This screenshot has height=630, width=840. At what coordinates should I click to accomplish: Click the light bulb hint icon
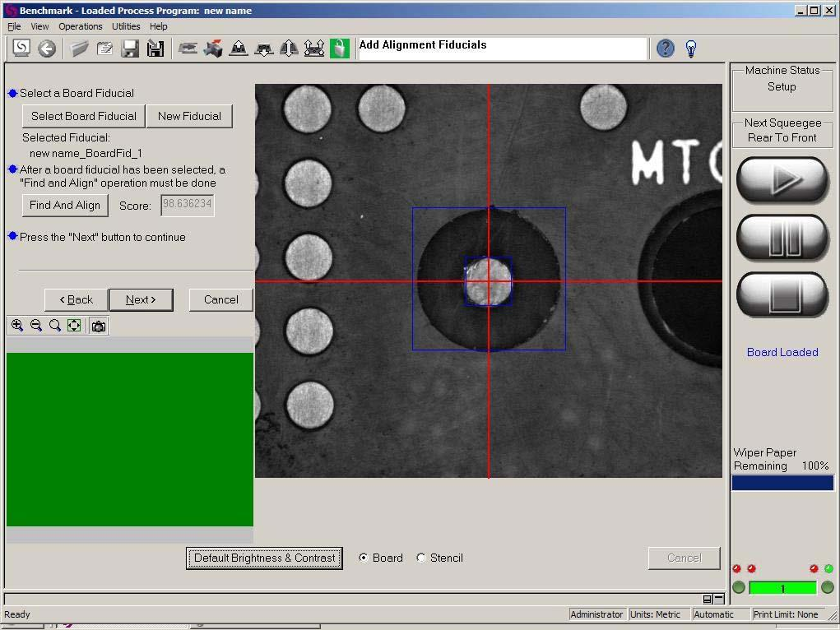[x=691, y=49]
